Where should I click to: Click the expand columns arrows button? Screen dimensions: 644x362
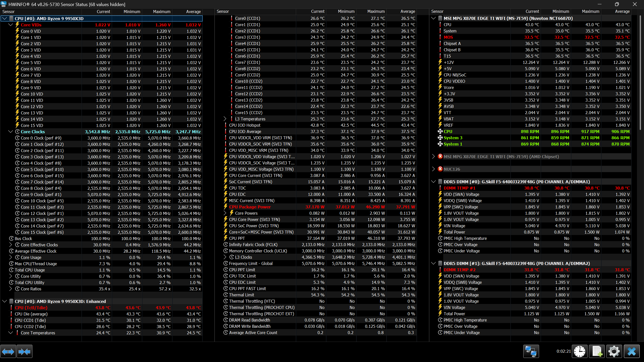point(8,351)
